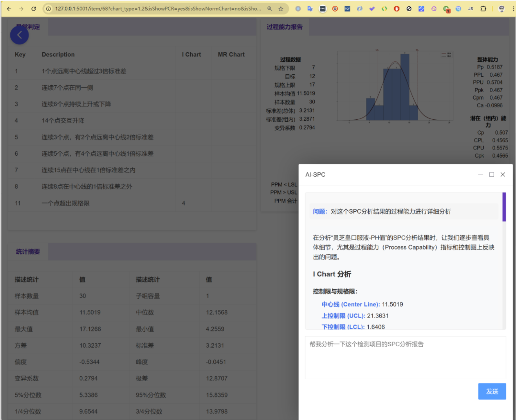Click the AI-SPC answer scrollbar thumb
The width and height of the screenshot is (516, 420).
(504, 207)
